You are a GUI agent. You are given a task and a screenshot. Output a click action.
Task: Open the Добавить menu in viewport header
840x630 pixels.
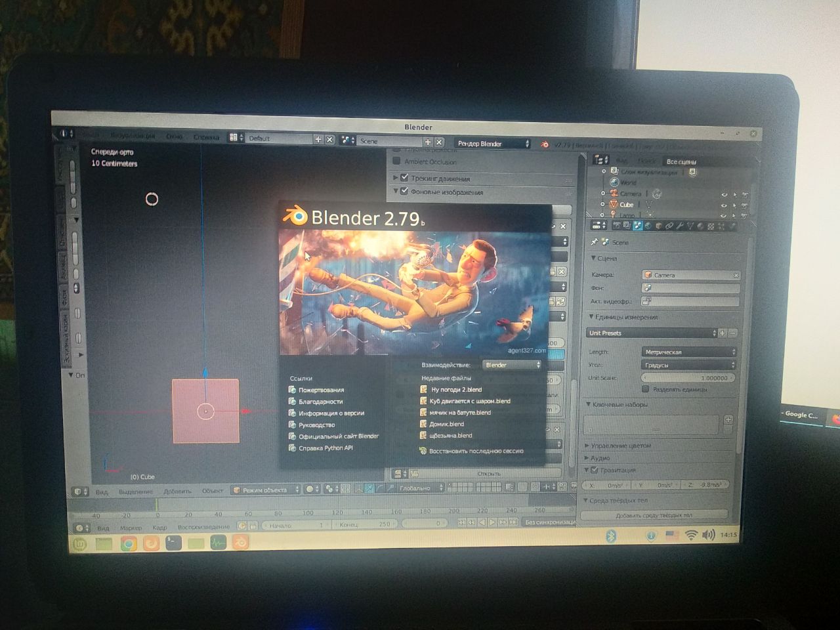pos(178,490)
